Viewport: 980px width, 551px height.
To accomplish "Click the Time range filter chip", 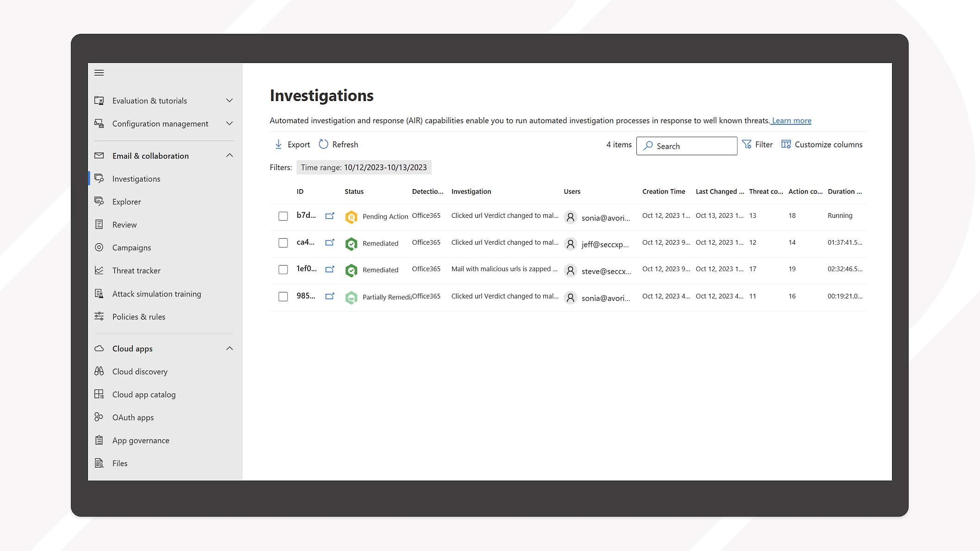I will (364, 167).
